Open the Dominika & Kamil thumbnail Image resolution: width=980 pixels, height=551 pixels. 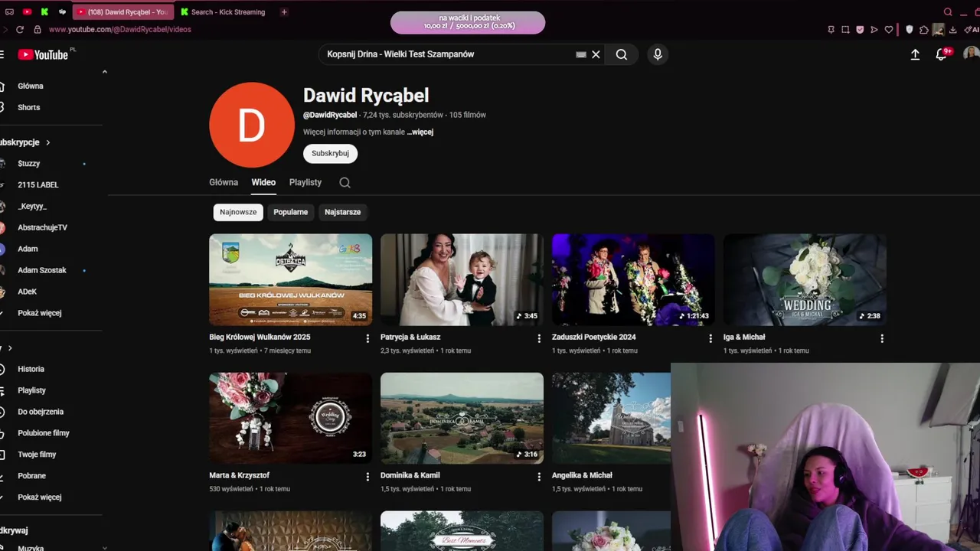point(462,418)
